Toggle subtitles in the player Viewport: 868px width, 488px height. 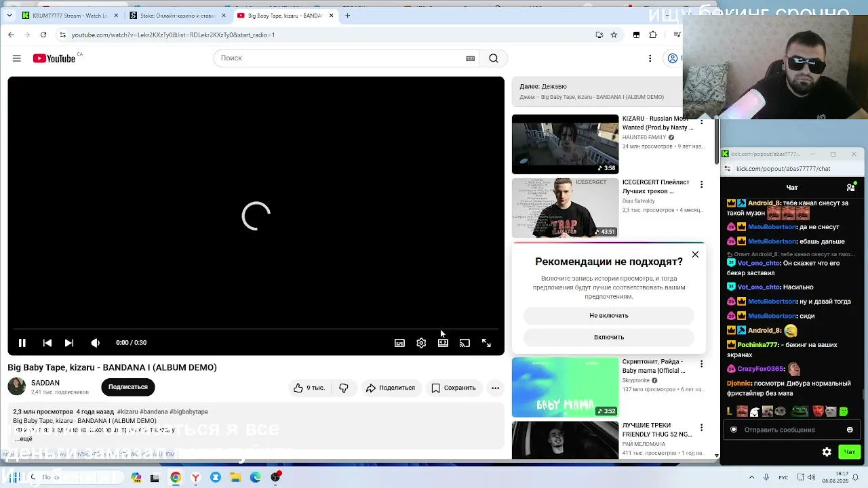point(399,343)
